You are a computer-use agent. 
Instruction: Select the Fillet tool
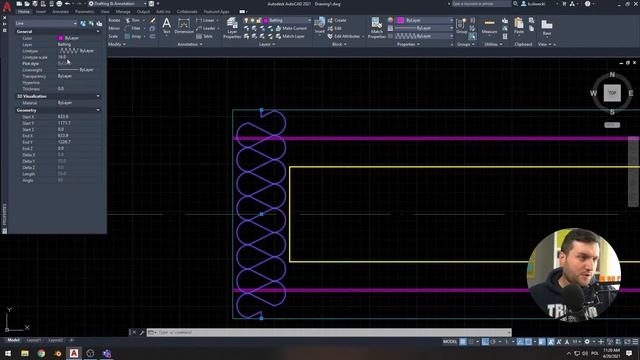click(x=133, y=28)
